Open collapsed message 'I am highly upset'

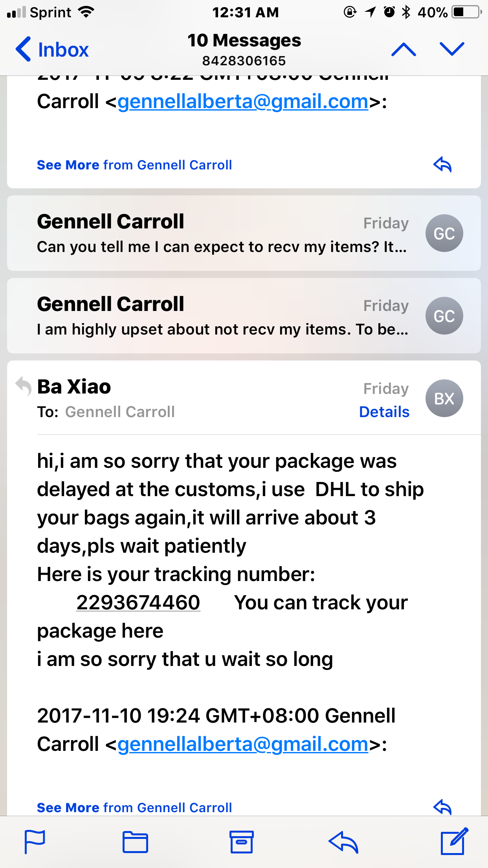pyautogui.click(x=244, y=316)
